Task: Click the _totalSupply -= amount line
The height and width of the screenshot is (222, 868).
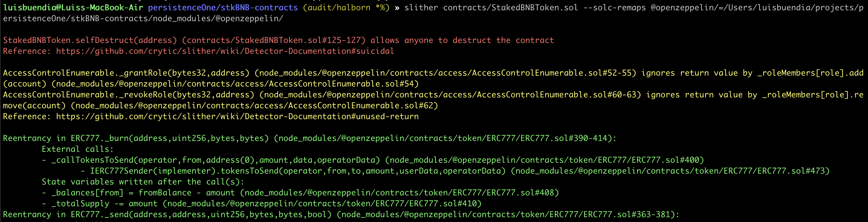Action: (x=261, y=204)
